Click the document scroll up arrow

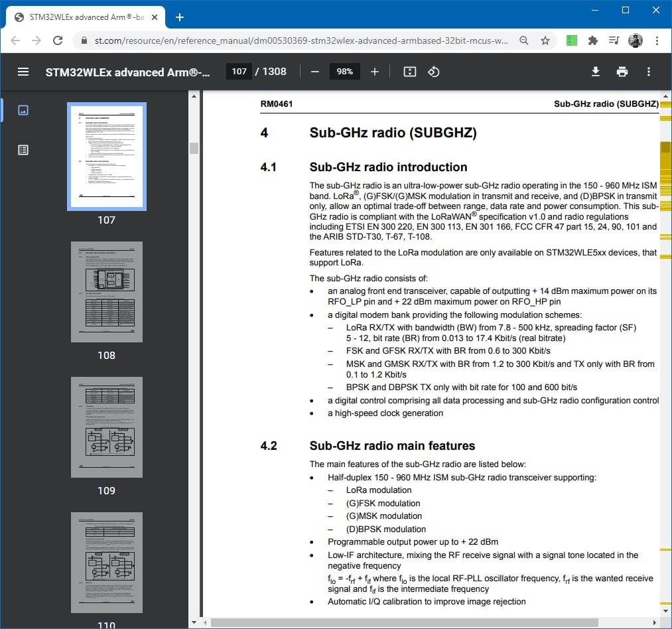pos(665,96)
